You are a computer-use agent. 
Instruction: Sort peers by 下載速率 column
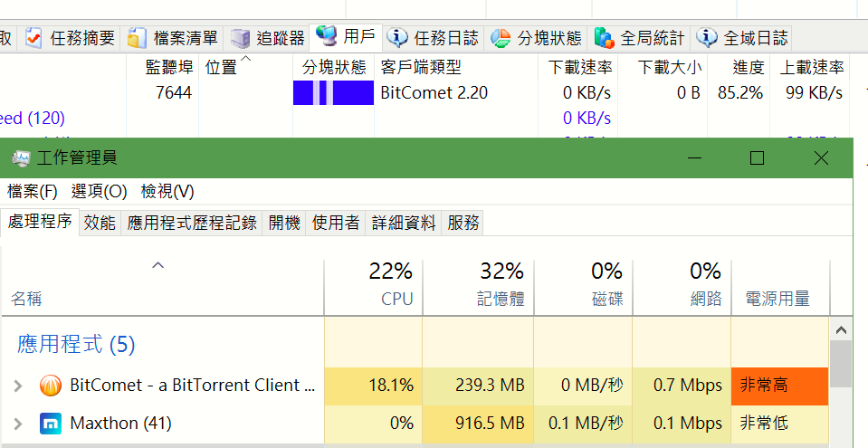(x=580, y=68)
